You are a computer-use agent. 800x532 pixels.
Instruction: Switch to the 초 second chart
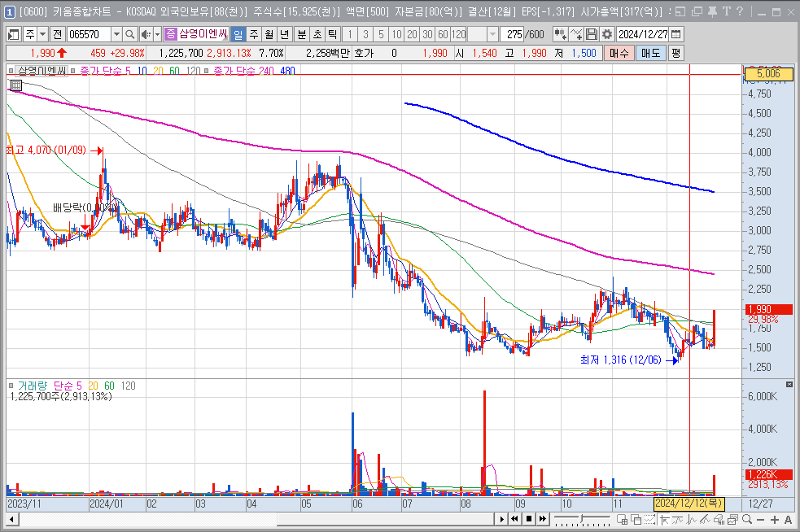317,34
